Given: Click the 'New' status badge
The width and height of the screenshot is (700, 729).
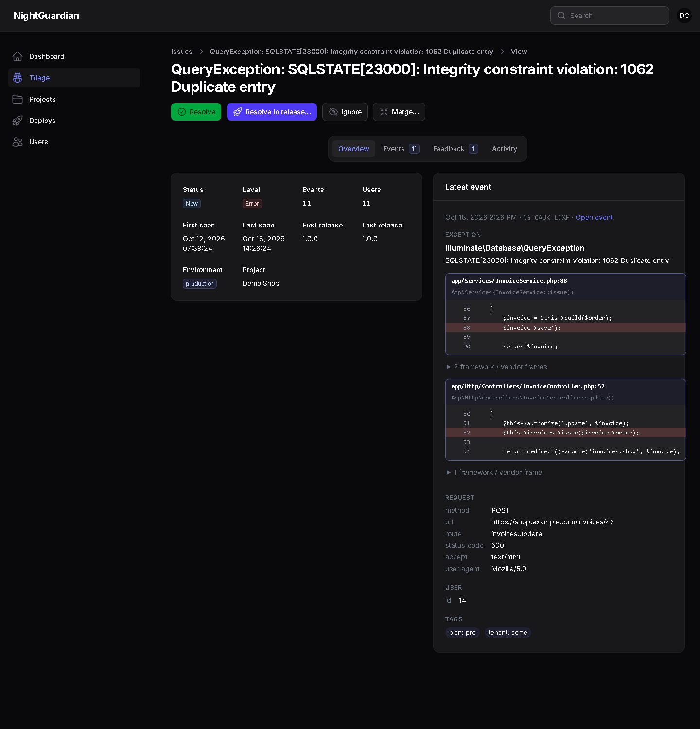Looking at the screenshot, I should pos(192,204).
